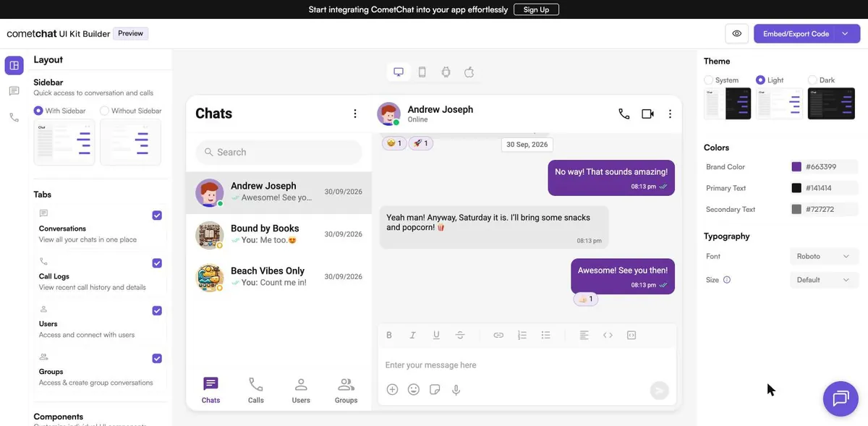Open conversation header three-dot menu

pos(671,114)
